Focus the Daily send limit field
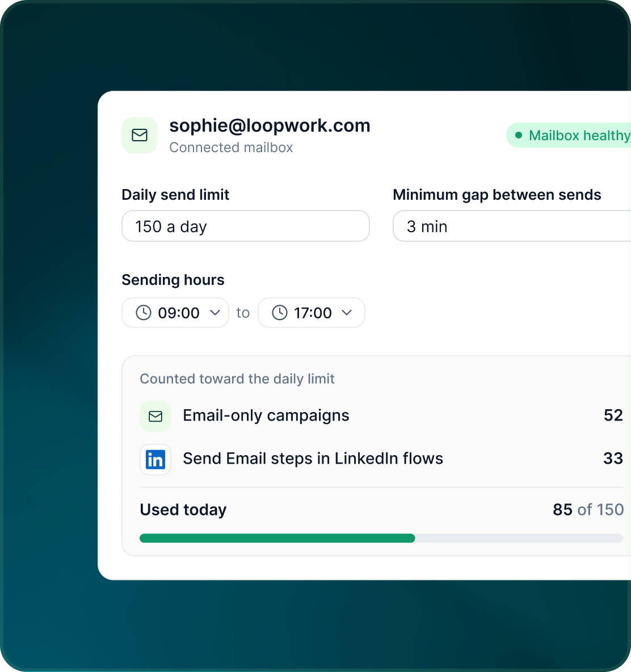The width and height of the screenshot is (631, 672). coord(246,226)
